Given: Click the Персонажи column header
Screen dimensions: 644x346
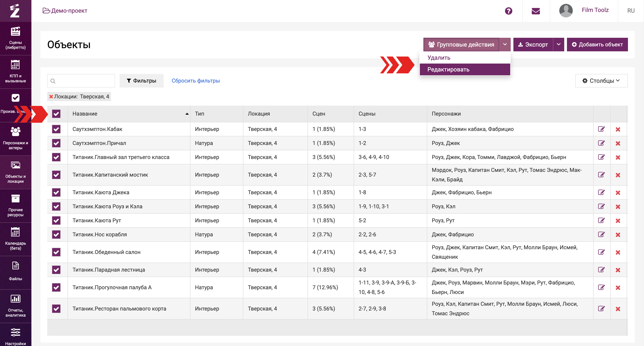Looking at the screenshot, I should (x=510, y=114).
